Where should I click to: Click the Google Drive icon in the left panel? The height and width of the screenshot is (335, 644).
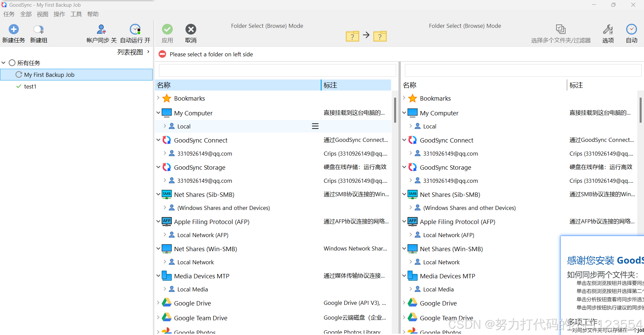[x=167, y=302]
